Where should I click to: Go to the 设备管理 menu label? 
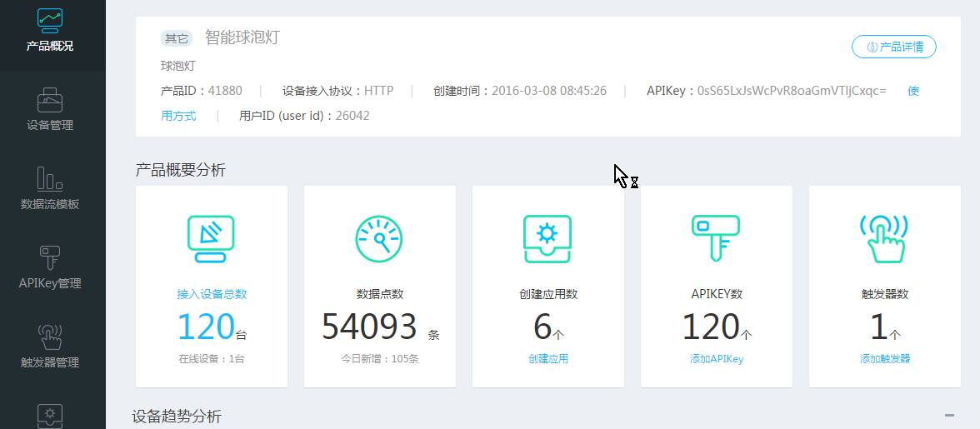[x=49, y=125]
